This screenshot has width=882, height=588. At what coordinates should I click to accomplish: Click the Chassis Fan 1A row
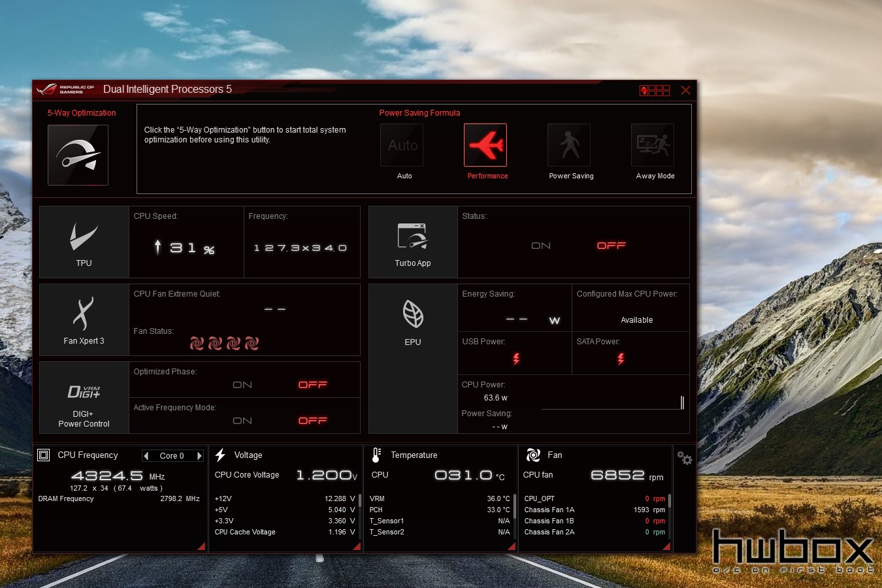click(x=595, y=510)
